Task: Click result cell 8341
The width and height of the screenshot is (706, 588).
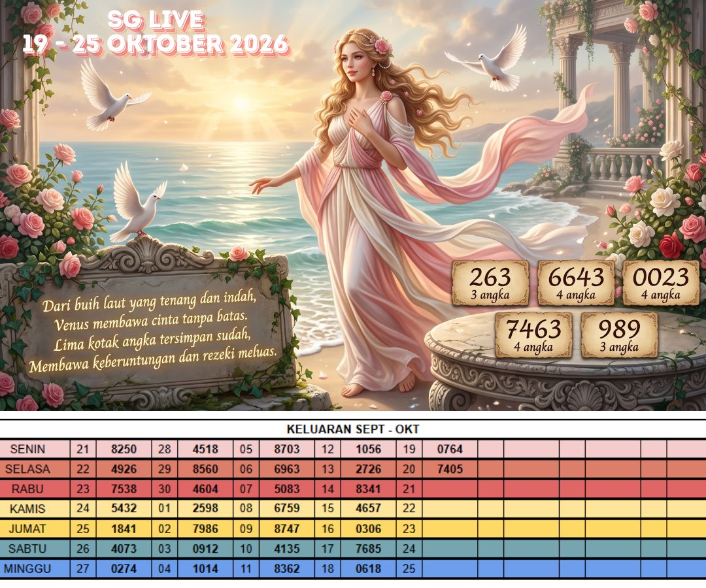Action: click(x=368, y=489)
